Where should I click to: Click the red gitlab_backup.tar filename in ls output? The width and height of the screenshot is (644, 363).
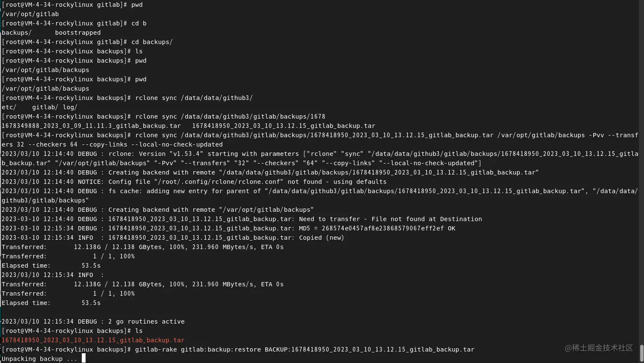(x=93, y=340)
